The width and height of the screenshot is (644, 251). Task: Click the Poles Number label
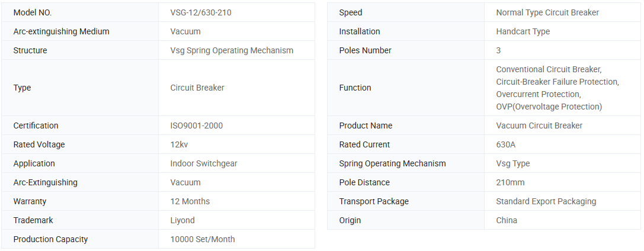(365, 50)
